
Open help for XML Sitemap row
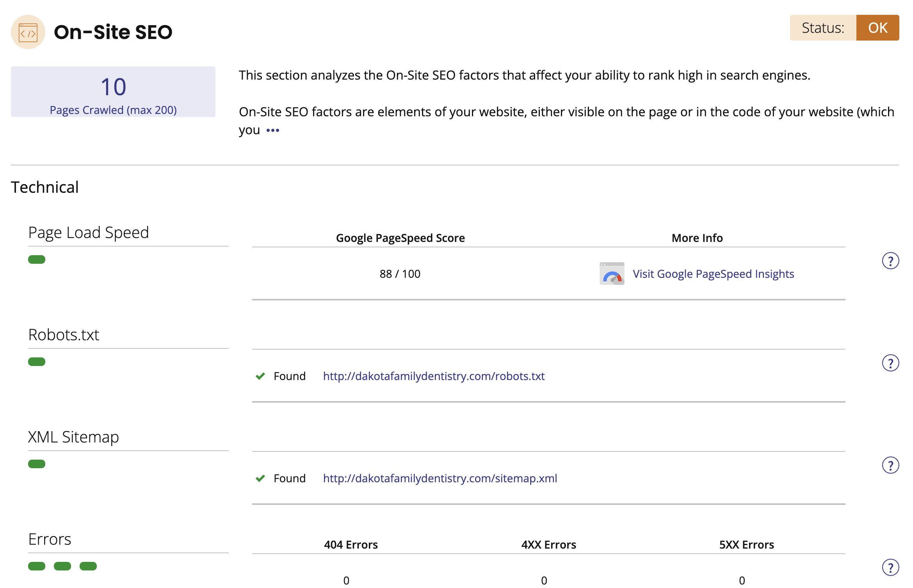click(890, 465)
